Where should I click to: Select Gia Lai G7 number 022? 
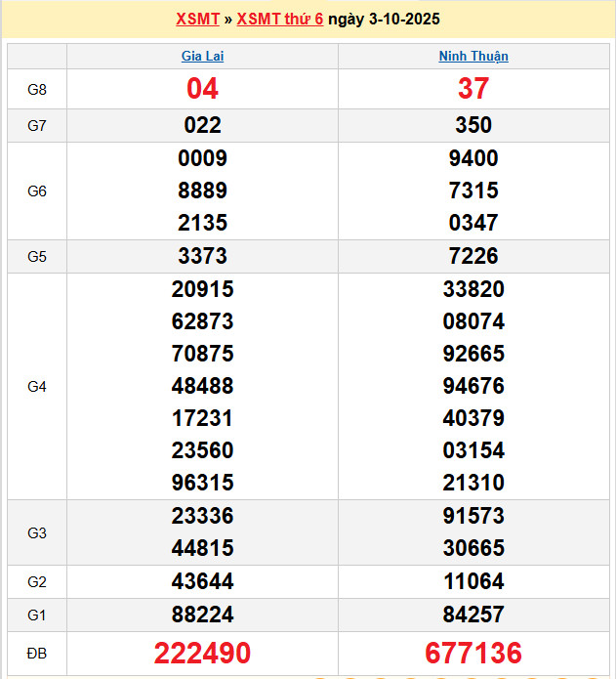[202, 125]
